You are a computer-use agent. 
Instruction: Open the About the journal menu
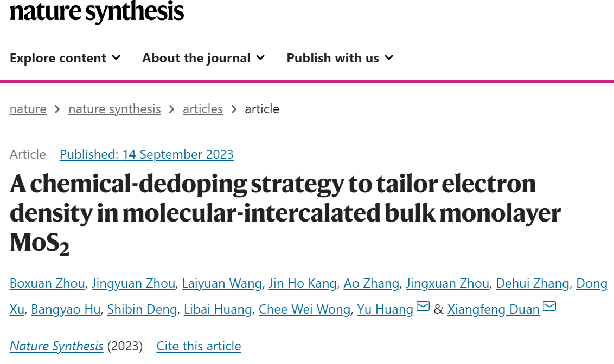tap(203, 58)
